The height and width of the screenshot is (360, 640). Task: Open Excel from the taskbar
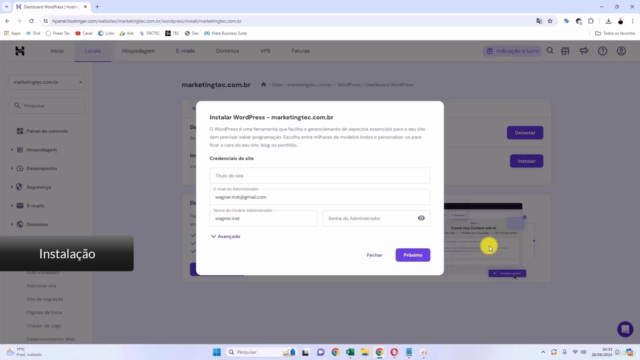[350, 352]
